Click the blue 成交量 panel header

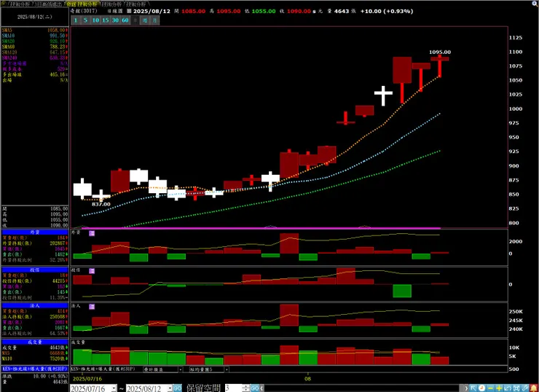[35, 342]
